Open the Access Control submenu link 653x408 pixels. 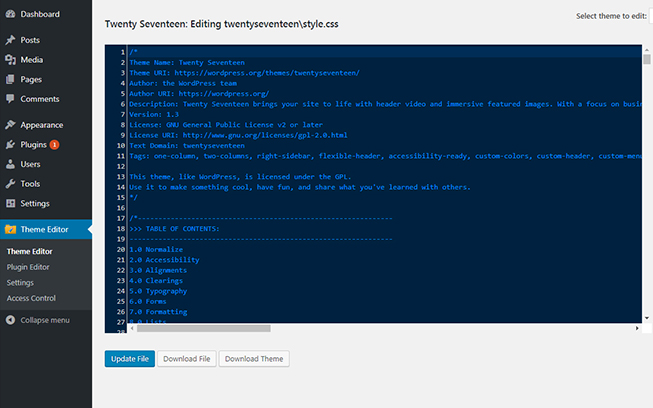click(x=31, y=298)
